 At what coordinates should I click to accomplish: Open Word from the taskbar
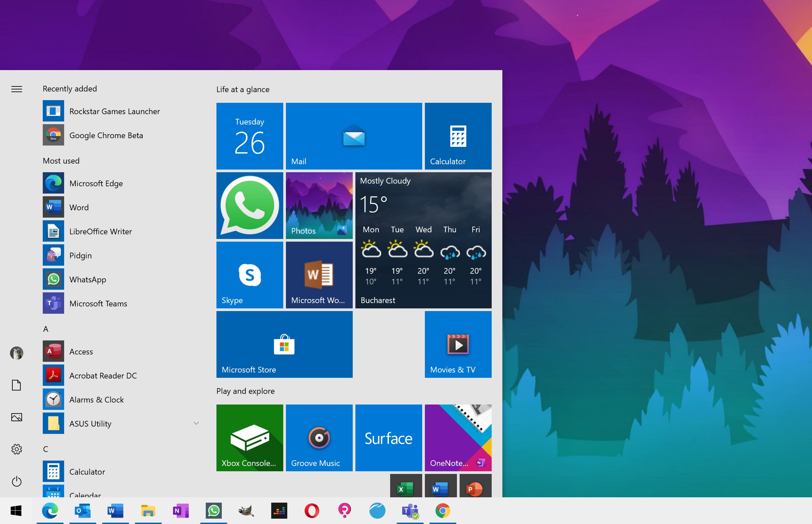coord(116,511)
